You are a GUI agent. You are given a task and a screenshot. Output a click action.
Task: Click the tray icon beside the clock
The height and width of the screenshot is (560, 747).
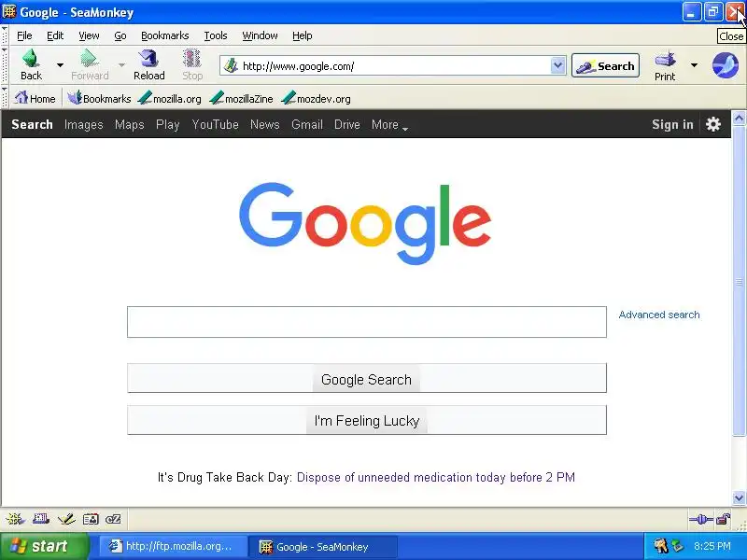pyautogui.click(x=678, y=546)
